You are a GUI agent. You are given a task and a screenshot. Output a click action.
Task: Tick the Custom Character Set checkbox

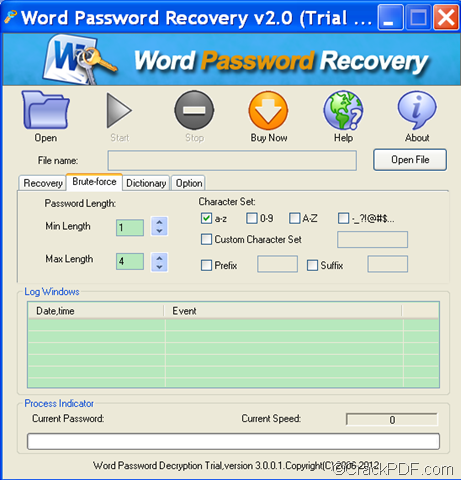(x=206, y=239)
